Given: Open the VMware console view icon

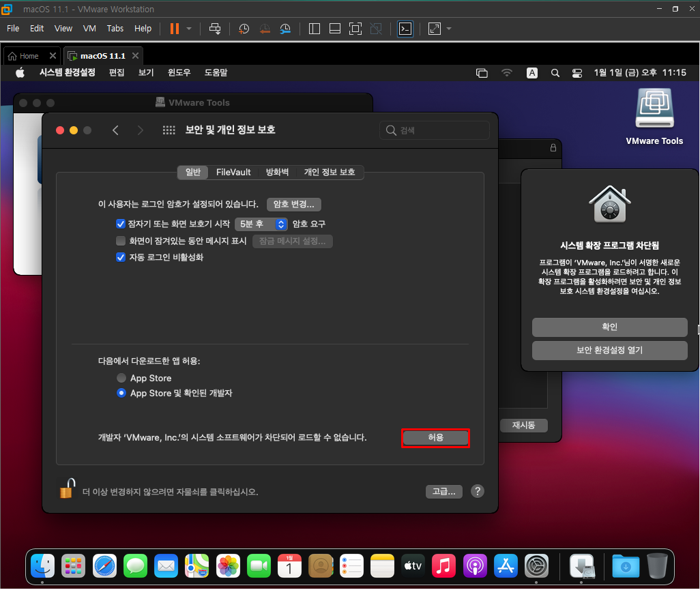Looking at the screenshot, I should click(x=405, y=29).
